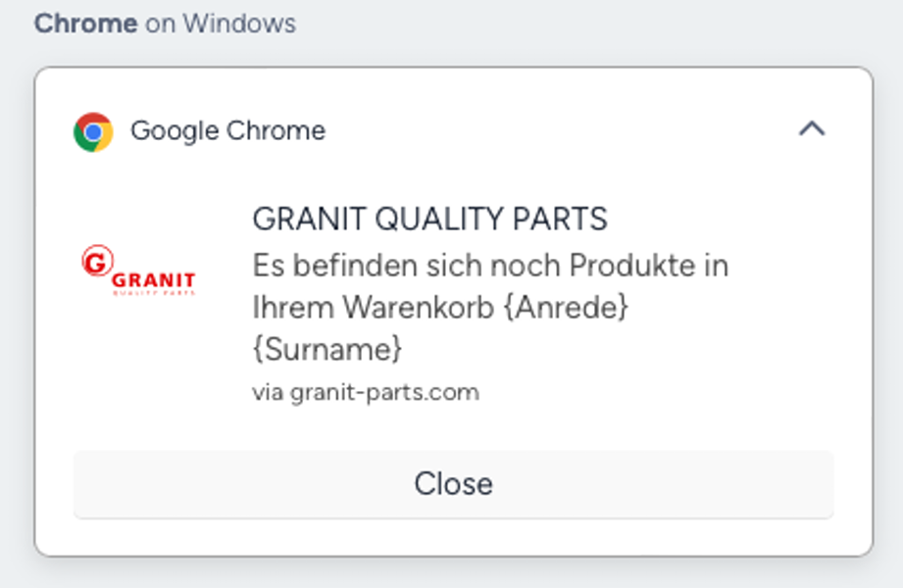The height and width of the screenshot is (588, 903).
Task: Click the small 'QUALITY PARTS' text under the logo
Action: tap(154, 292)
